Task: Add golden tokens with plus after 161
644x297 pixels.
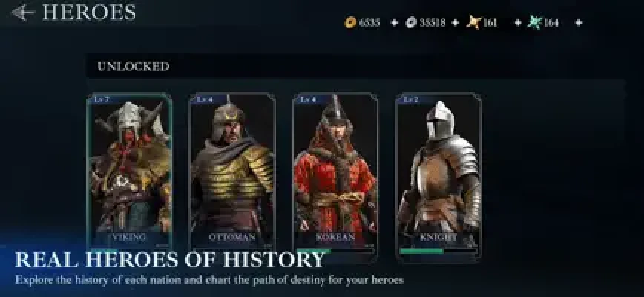Action: tap(518, 23)
